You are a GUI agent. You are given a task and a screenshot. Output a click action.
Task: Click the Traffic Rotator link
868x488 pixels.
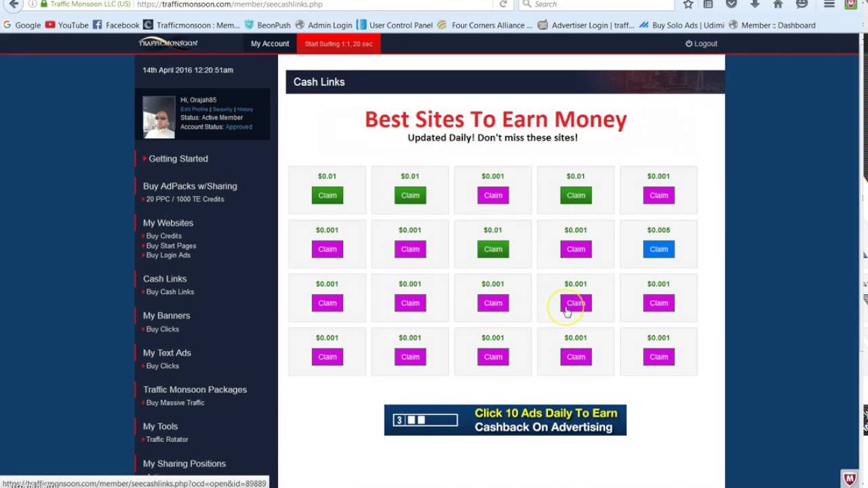coord(167,440)
